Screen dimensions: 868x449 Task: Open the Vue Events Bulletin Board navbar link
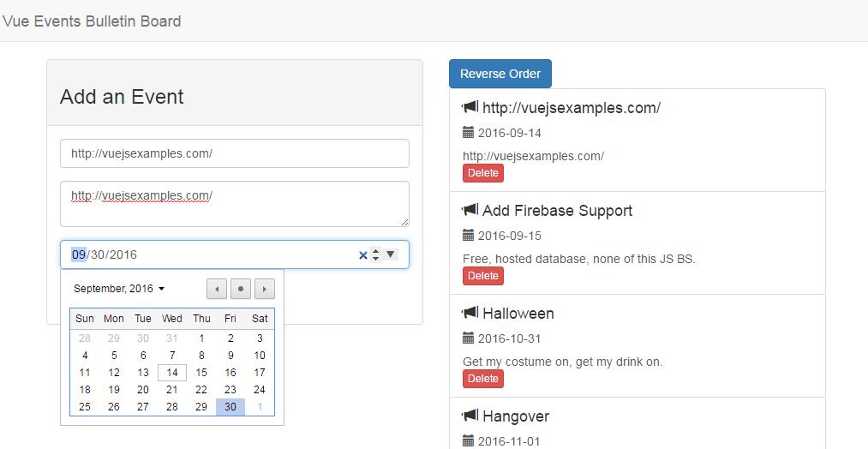click(93, 21)
